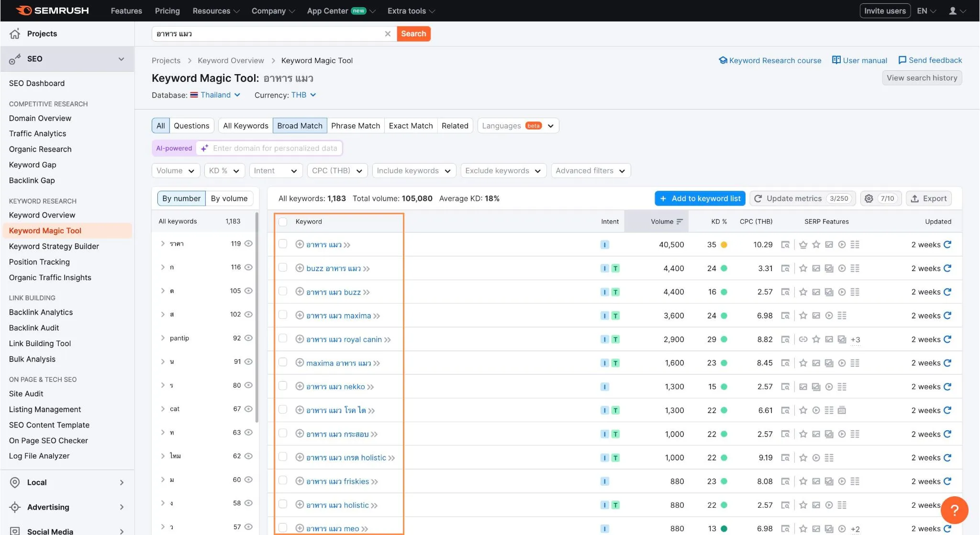Toggle eye for cat group
Screen dimensions: 980x535
248,409
